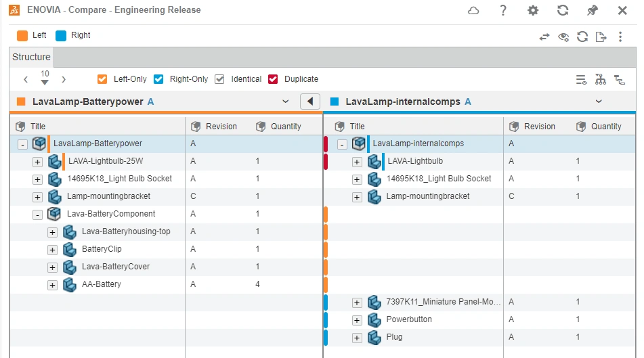Click the AA-Battery part icon
644x358 pixels.
pos(69,284)
